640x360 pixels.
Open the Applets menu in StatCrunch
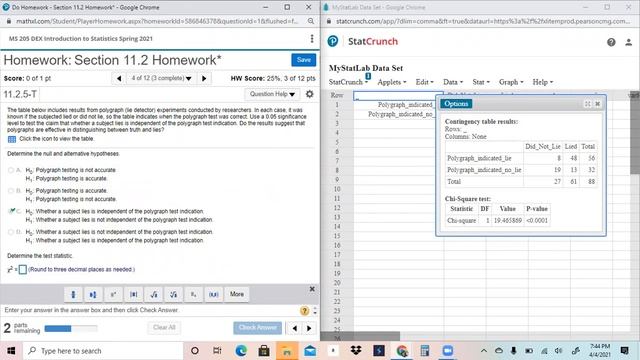[x=392, y=82]
